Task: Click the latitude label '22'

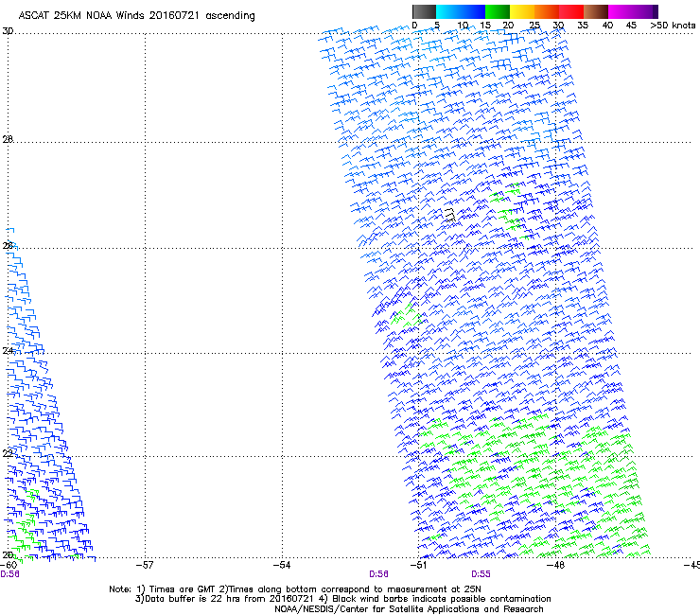Action: (x=8, y=454)
